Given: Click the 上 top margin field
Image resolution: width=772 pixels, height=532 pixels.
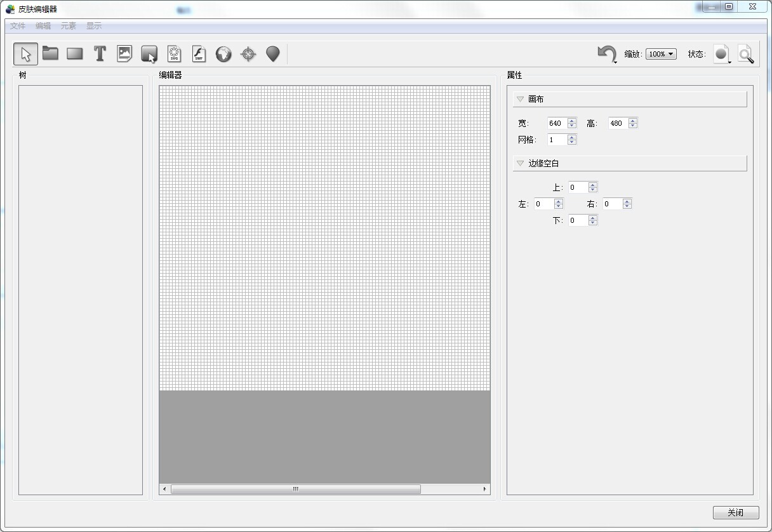Looking at the screenshot, I should [578, 187].
